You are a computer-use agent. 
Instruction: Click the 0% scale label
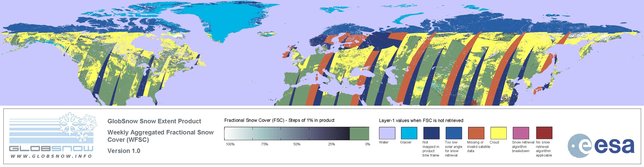coord(367,144)
